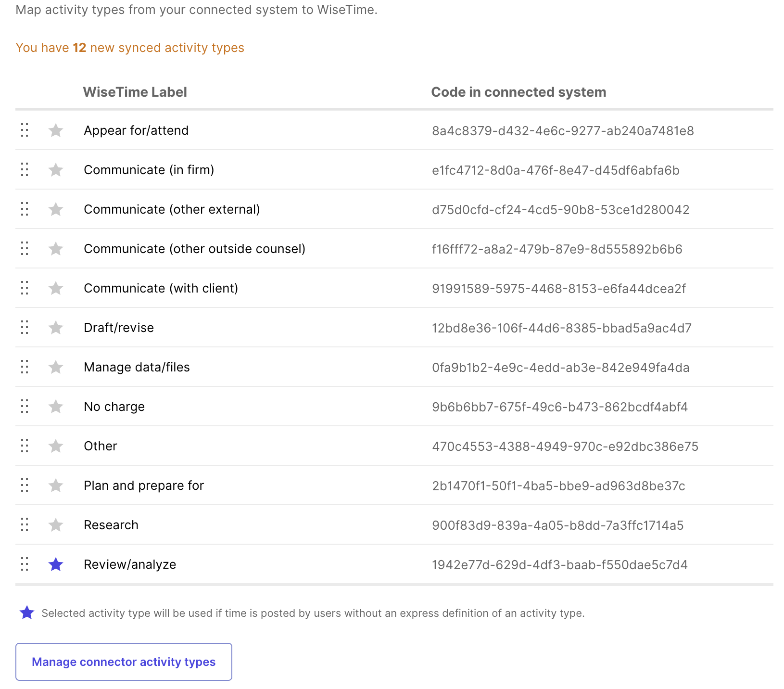Select the Communicate (other external) label
Screen dimensions: 784x689
pyautogui.click(x=172, y=209)
